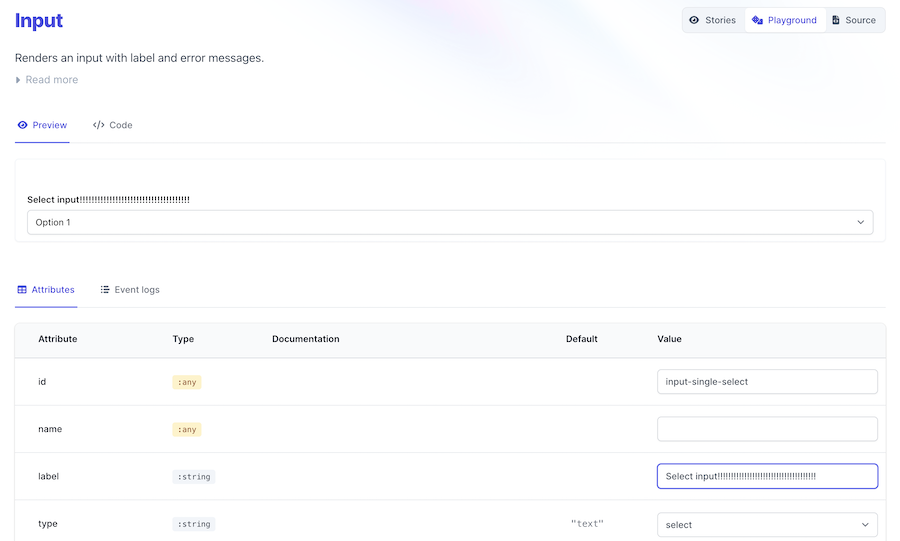Click the Attribute column header
The width and height of the screenshot is (900, 541).
(x=57, y=339)
